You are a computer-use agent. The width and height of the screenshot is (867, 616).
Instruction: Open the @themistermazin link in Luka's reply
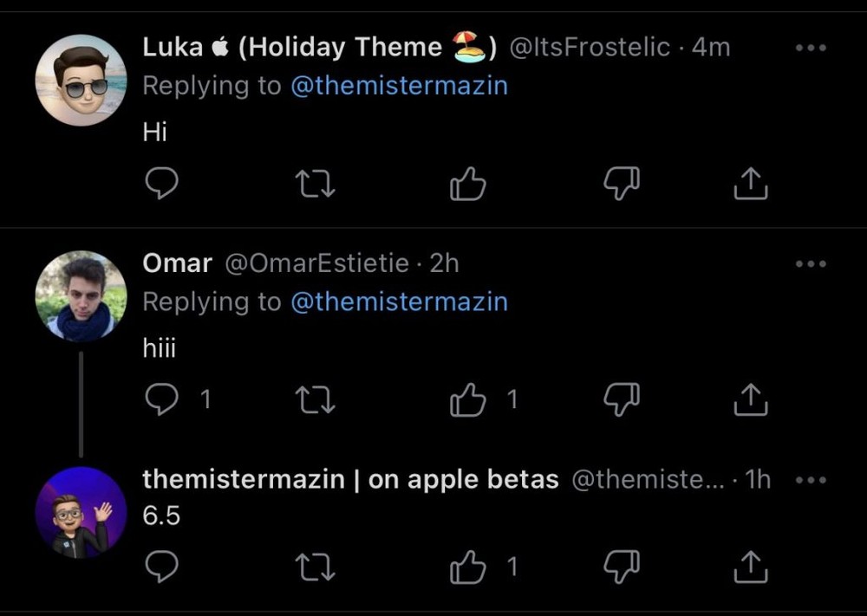tap(399, 86)
